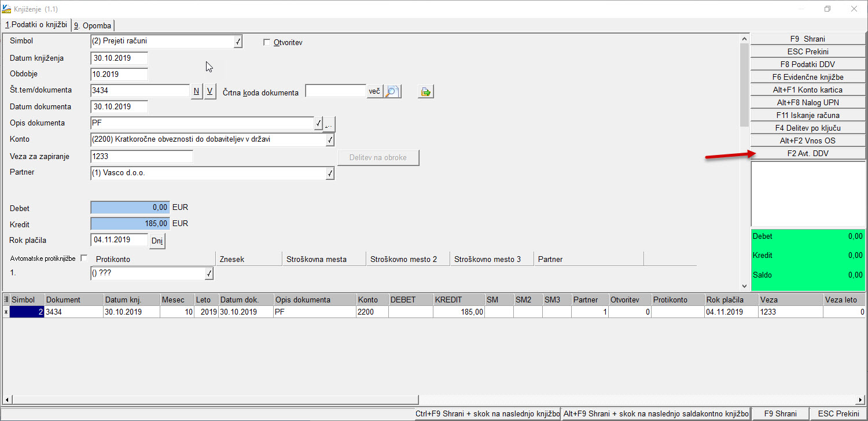Screen dimensions: 868x421
Task: Click the Dokument column header
Action: 73,300
